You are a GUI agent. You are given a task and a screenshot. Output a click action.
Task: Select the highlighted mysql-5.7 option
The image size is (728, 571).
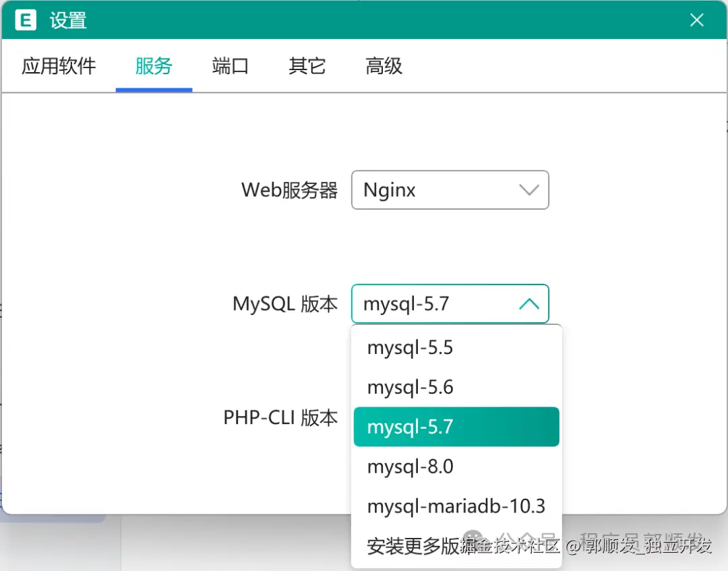[x=456, y=427]
